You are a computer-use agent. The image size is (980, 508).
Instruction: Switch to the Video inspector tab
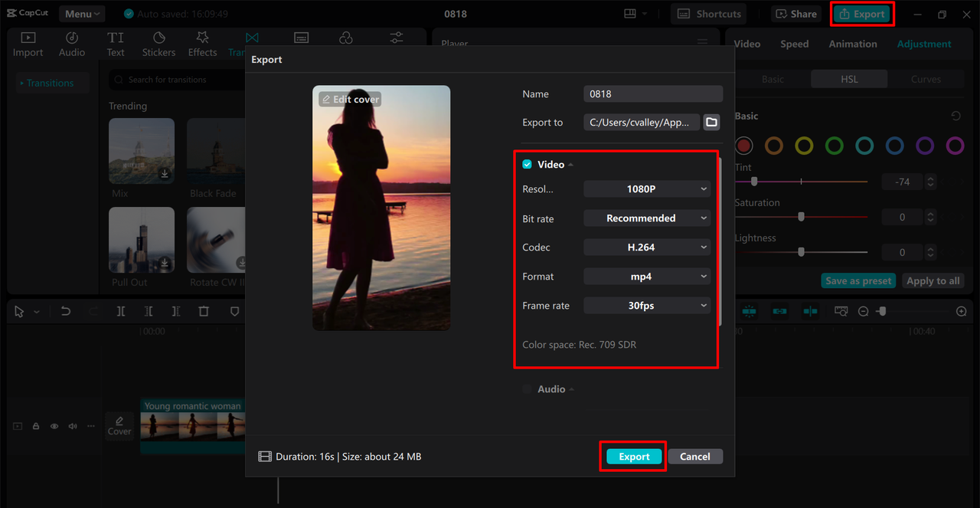click(x=747, y=44)
